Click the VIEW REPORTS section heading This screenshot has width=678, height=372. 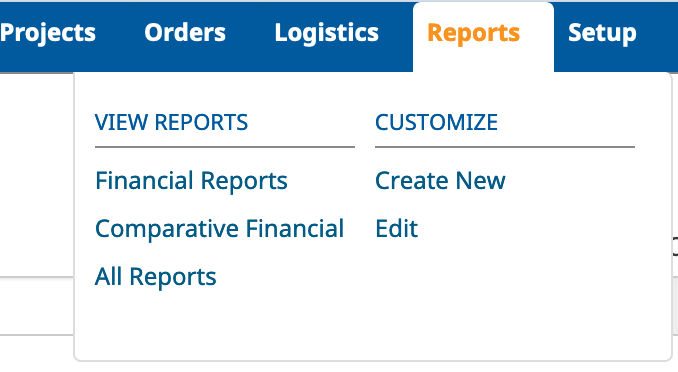tap(172, 122)
